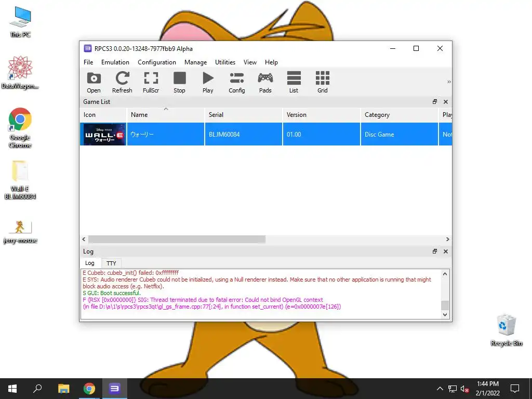Stop emulation using Stop icon

pos(179,82)
